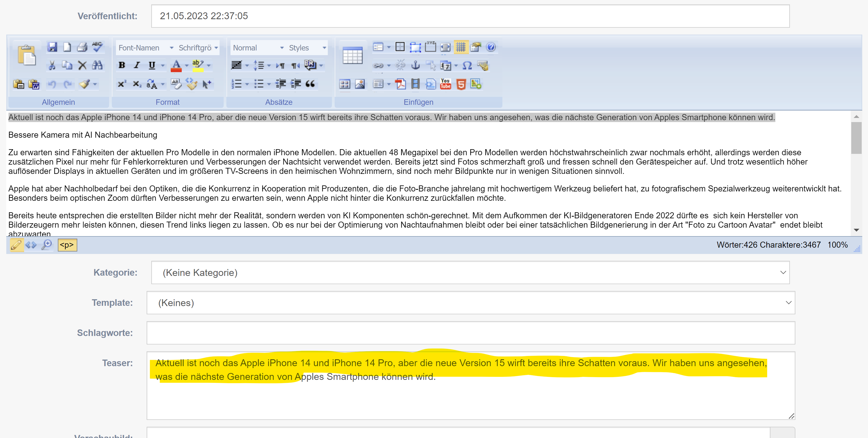868x438 pixels.
Task: Switch to Design mode pencil button
Action: 16,245
